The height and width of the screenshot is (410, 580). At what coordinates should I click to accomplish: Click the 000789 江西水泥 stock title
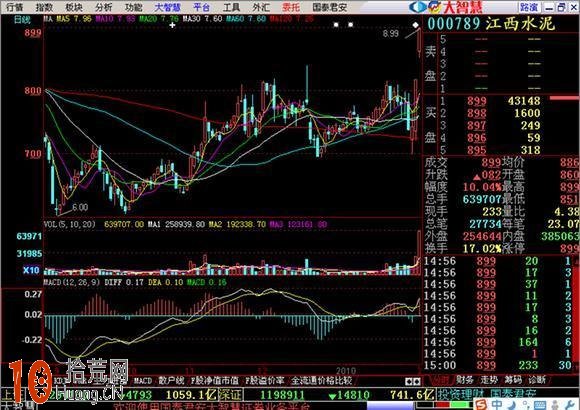coord(491,24)
